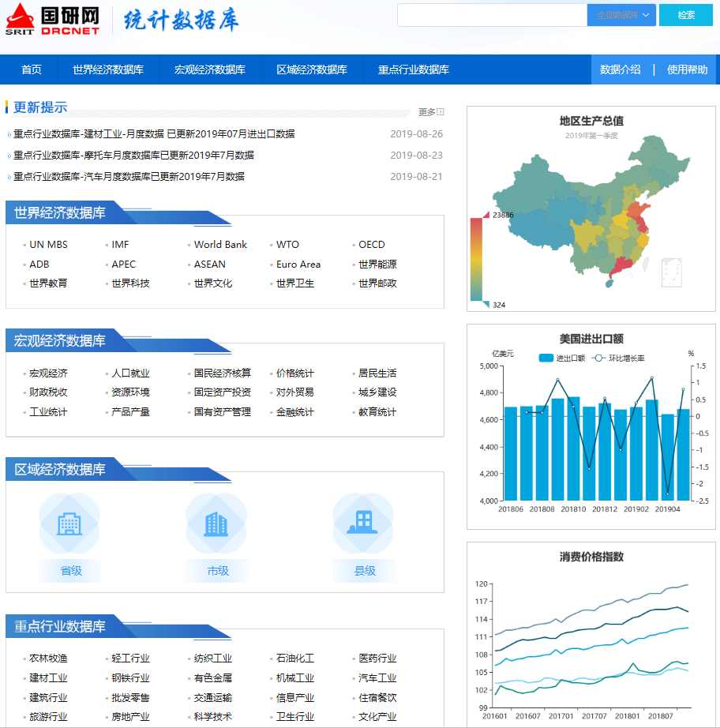Open the 宏观经济数据库 menu item
Viewport: 720px width, 728px height.
210,69
